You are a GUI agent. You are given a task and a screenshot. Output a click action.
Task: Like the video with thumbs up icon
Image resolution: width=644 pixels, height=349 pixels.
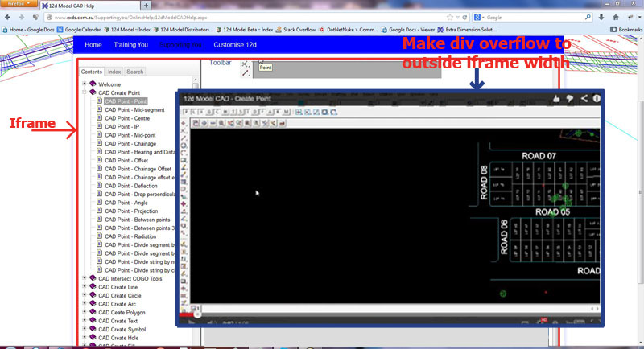(x=556, y=98)
